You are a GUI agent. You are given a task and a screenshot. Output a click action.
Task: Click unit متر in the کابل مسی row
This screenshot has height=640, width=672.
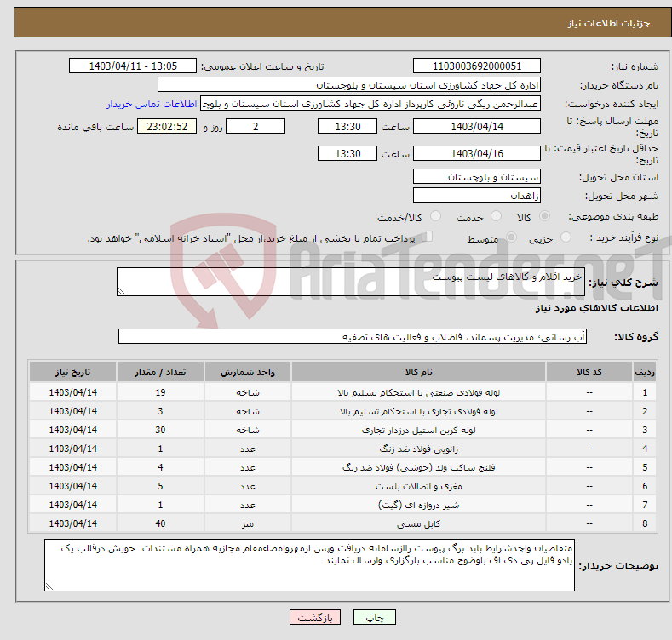coord(248,524)
